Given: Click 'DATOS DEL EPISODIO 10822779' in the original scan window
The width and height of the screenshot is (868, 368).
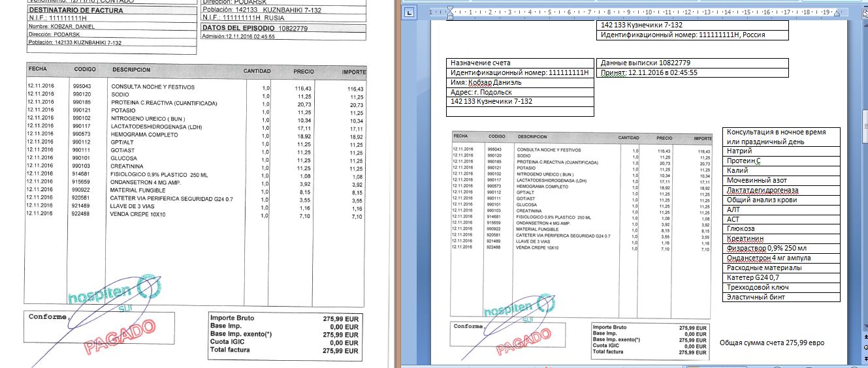Looking at the screenshot, I should 255,28.
